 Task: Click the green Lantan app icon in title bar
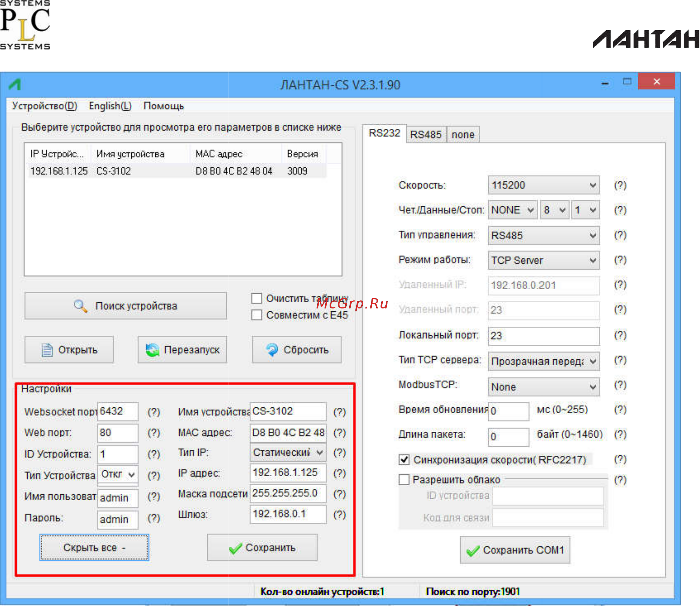[x=15, y=84]
